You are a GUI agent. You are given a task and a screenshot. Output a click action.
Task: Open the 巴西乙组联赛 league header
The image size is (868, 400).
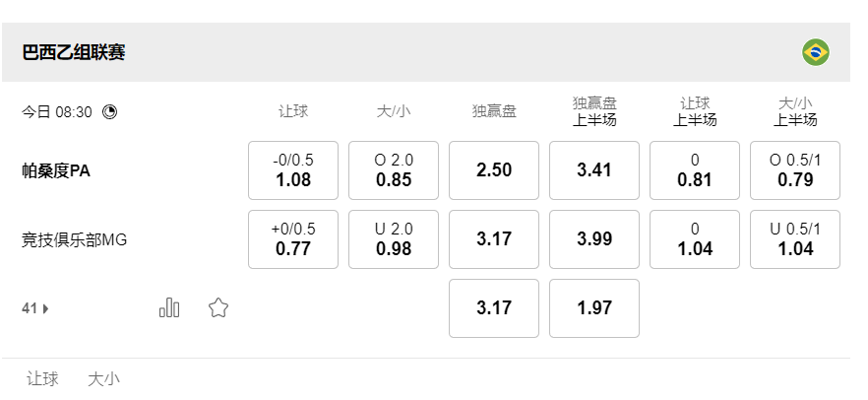pos(74,52)
